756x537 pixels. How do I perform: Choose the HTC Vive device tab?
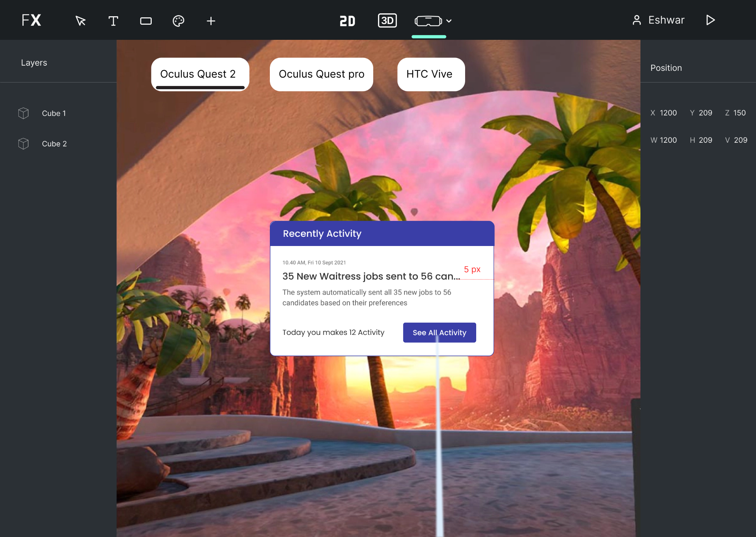tap(431, 74)
